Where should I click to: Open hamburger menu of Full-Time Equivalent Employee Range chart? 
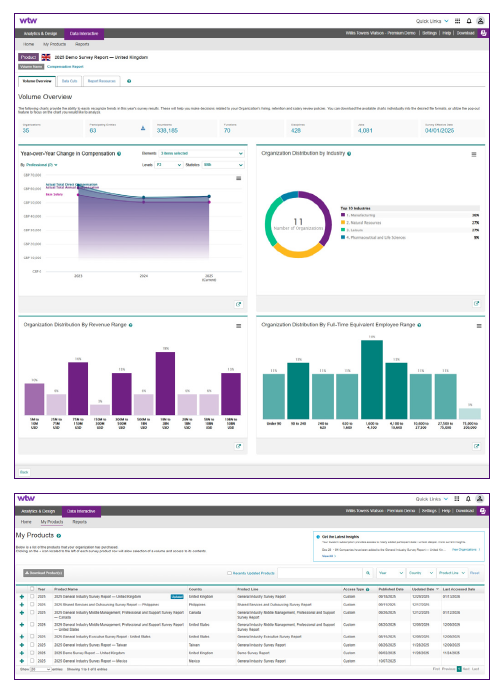click(479, 326)
